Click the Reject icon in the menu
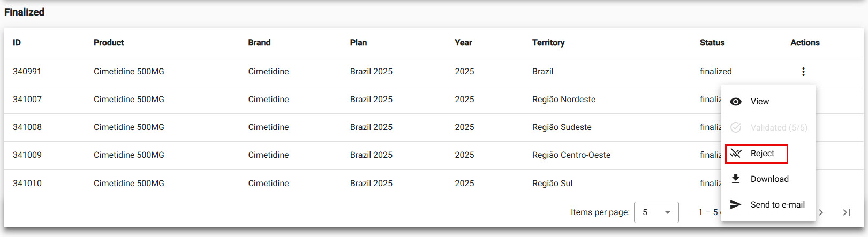Image resolution: width=868 pixels, height=237 pixels. [x=736, y=154]
